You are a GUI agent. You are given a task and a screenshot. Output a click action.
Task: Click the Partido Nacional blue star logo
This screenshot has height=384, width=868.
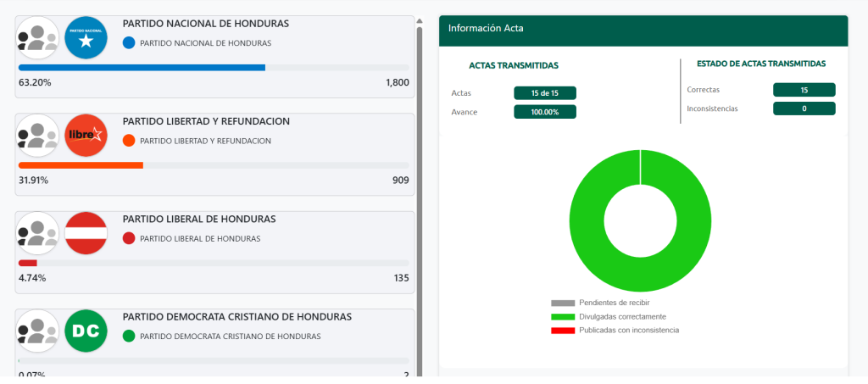pyautogui.click(x=86, y=37)
